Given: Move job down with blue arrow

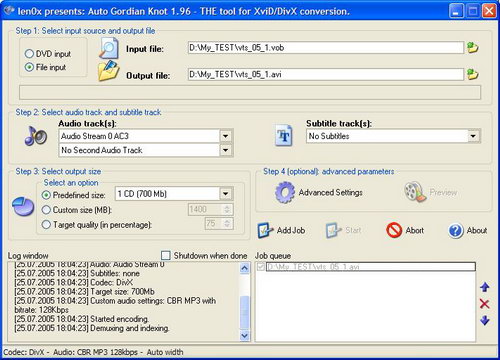Looking at the screenshot, I should (485, 320).
